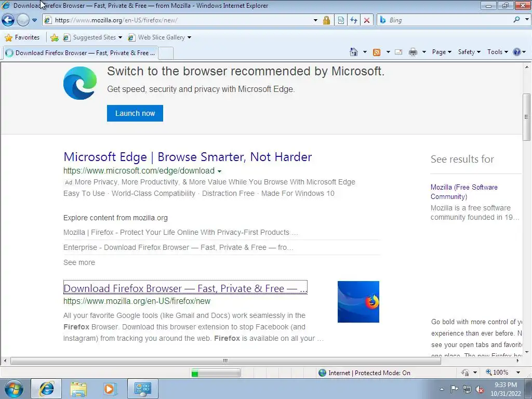
Task: Open the search provider dropdown
Action: (x=527, y=20)
